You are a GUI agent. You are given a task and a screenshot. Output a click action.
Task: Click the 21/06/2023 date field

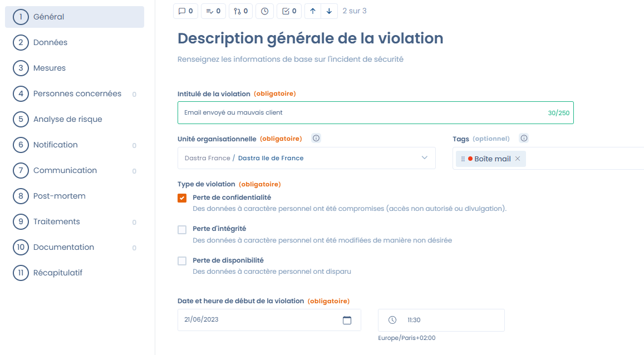click(x=269, y=320)
